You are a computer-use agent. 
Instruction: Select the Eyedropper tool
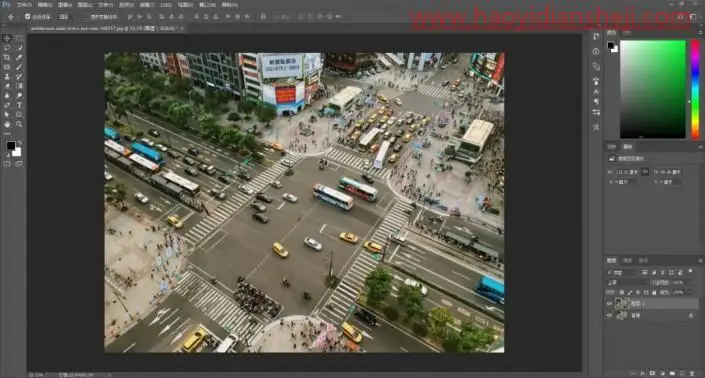click(19, 58)
